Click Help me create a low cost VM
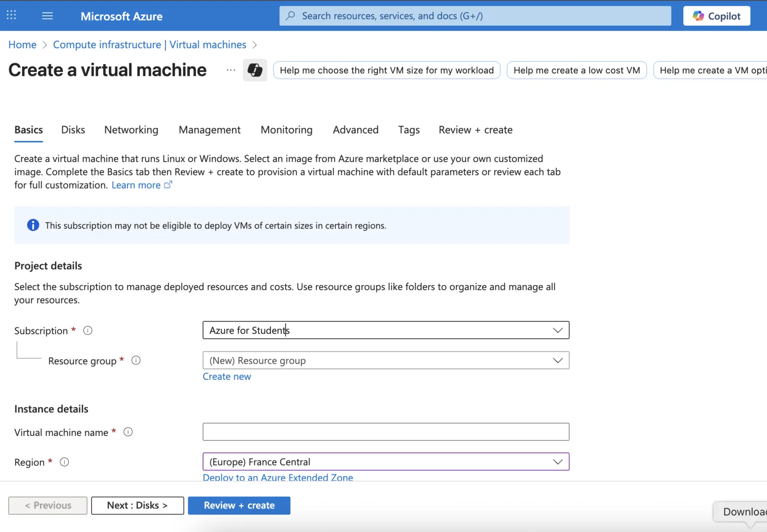Viewport: 767px width, 532px height. tap(577, 70)
